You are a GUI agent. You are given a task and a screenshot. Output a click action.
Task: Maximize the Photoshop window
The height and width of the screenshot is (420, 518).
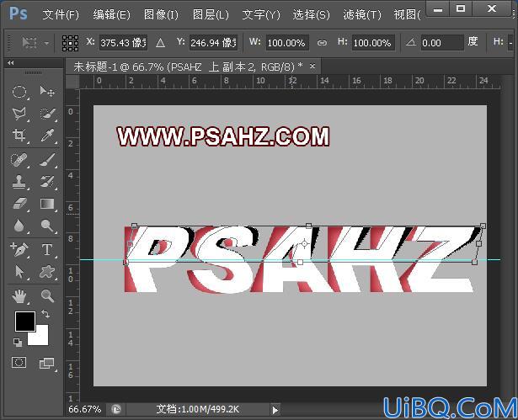tap(461, 8)
